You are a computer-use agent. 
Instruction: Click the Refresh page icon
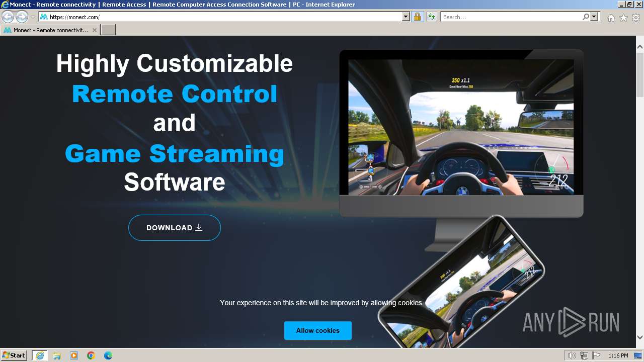(x=432, y=17)
